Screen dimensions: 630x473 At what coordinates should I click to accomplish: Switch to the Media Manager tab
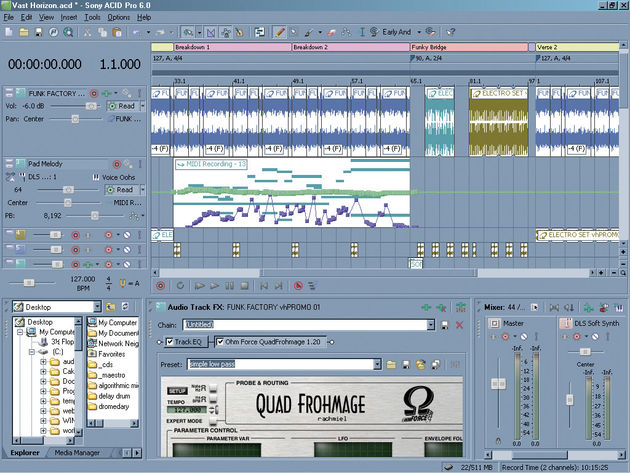coord(77,453)
